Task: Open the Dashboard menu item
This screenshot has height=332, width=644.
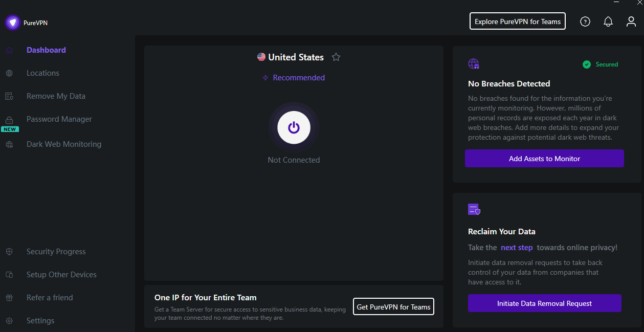Action: pos(46,50)
